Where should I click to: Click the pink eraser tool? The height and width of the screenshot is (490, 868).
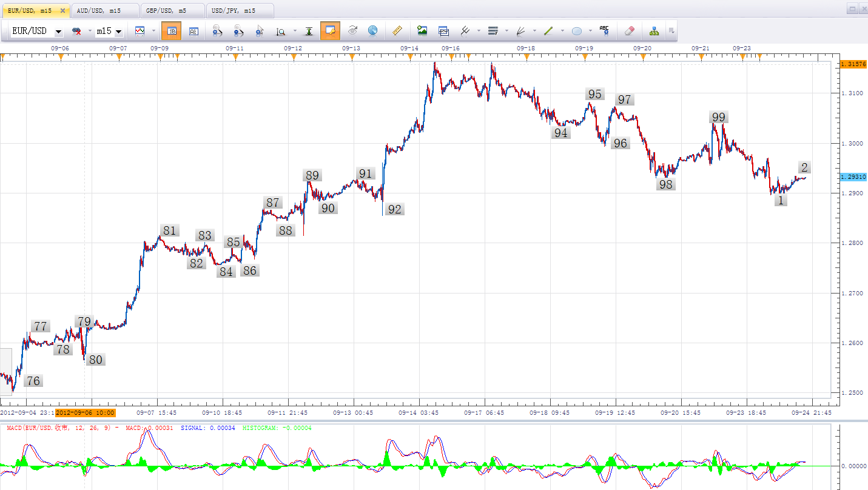(x=630, y=31)
